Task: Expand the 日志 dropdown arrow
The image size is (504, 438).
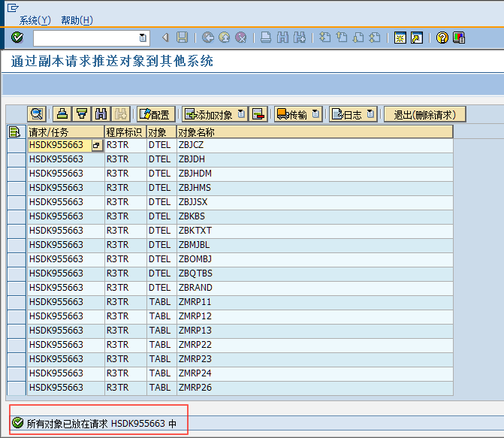Action: [371, 114]
